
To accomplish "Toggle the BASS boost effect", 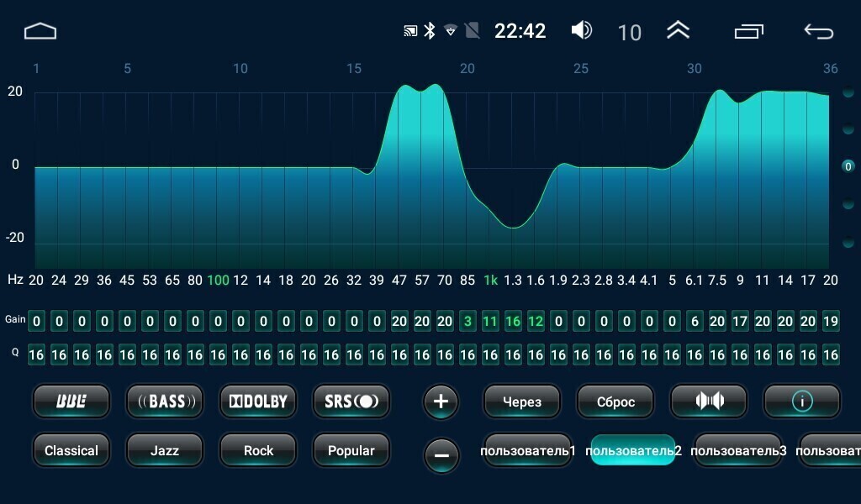I will (x=165, y=402).
